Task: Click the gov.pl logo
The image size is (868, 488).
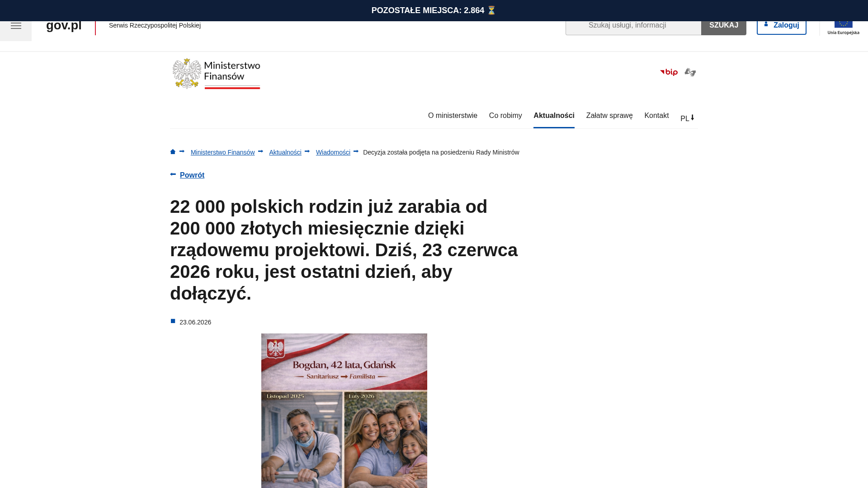Action: (64, 25)
